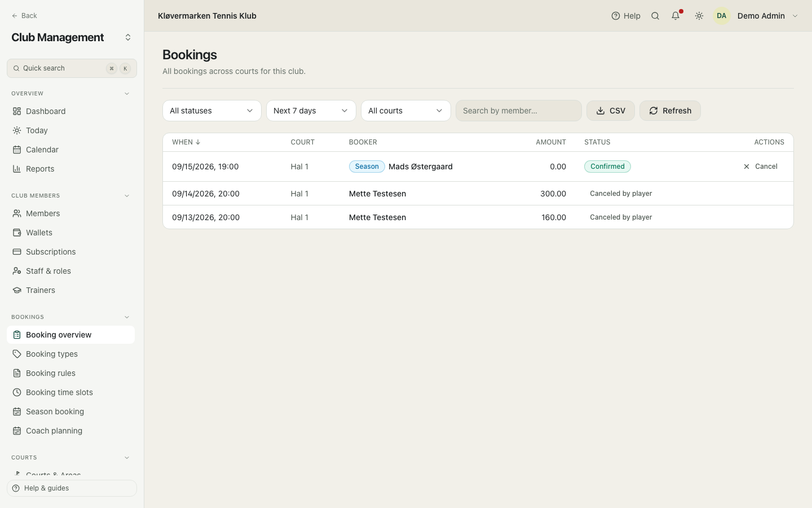Toggle the light/dark theme sun icon
Screen dimensions: 812x508
coord(699,16)
